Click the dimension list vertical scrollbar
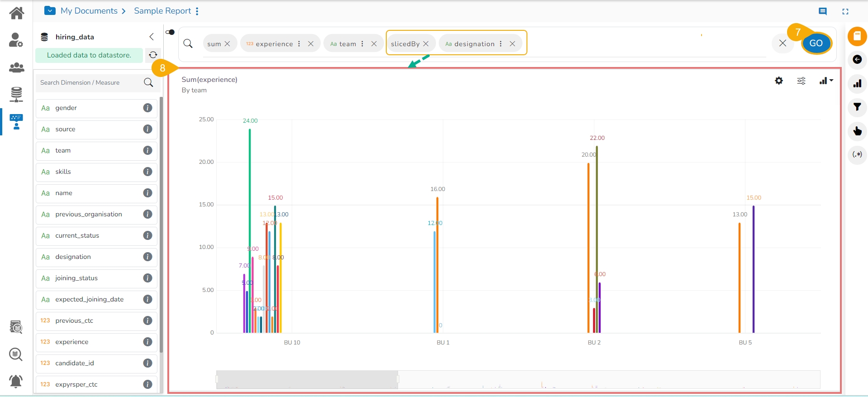The image size is (868, 397). [161, 225]
